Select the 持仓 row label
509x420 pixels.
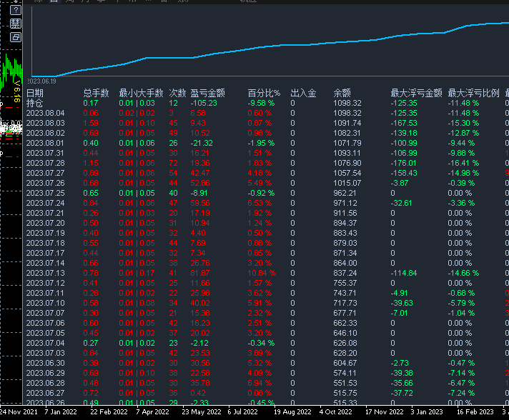point(35,103)
